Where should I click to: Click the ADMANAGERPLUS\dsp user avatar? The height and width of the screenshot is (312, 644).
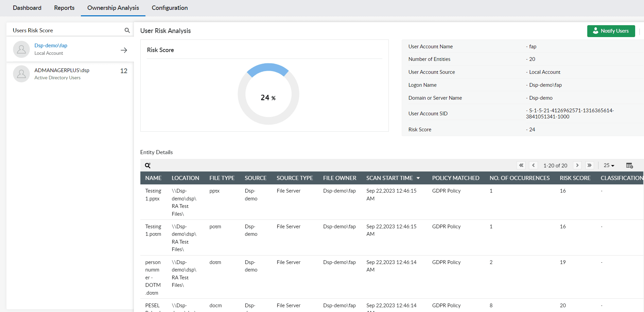tap(21, 74)
